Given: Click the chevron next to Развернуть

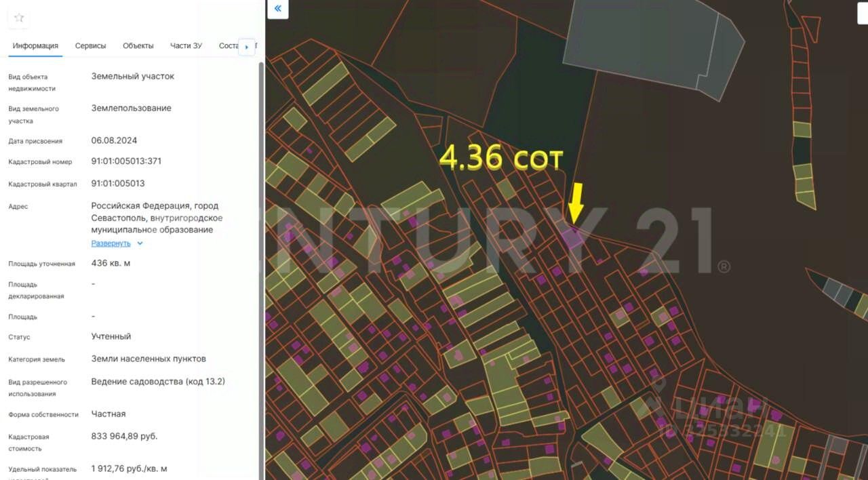Looking at the screenshot, I should (x=140, y=243).
